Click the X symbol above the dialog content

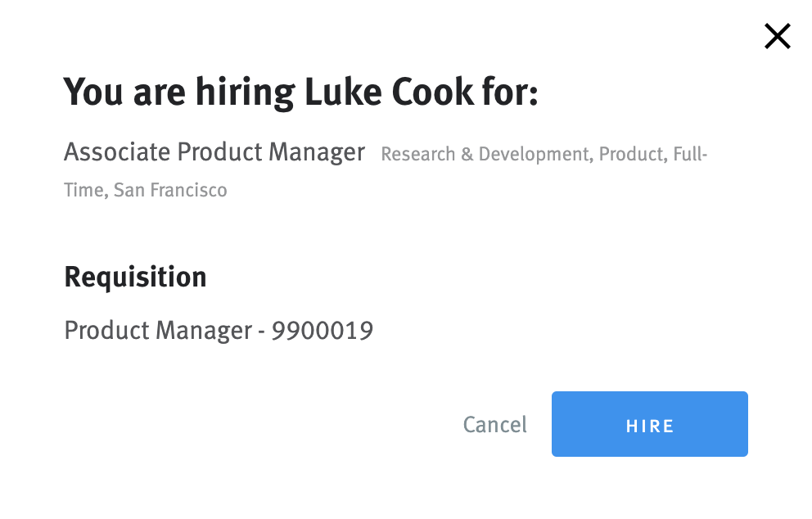[x=776, y=36]
